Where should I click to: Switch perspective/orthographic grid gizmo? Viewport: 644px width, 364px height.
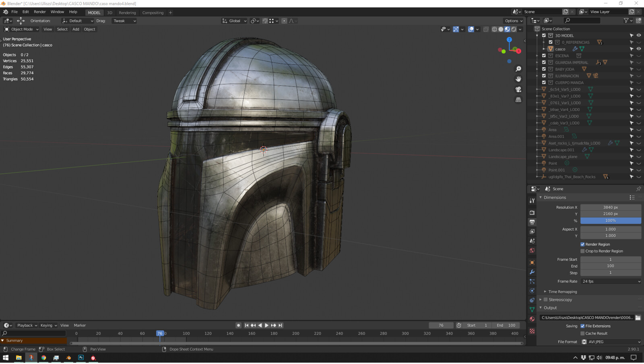click(x=518, y=99)
